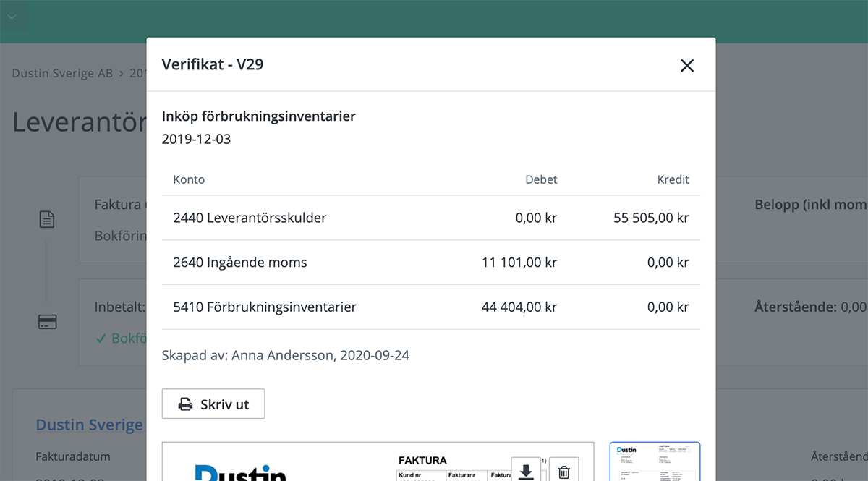Delete the attachment using the trash icon

click(563, 471)
